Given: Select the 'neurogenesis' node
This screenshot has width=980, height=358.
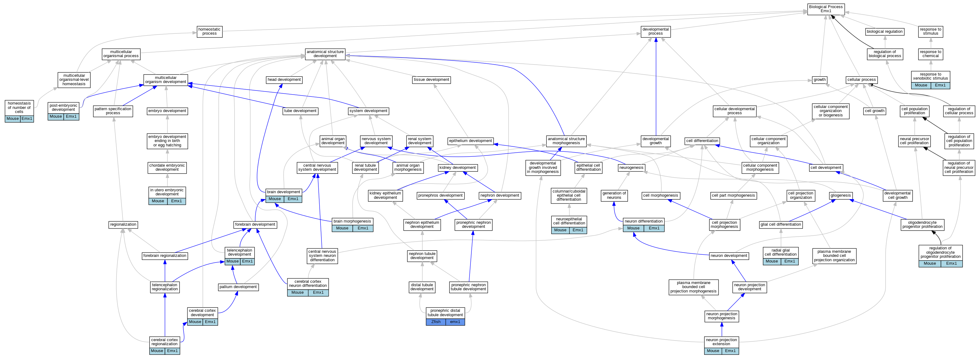Looking at the screenshot, I should [631, 168].
